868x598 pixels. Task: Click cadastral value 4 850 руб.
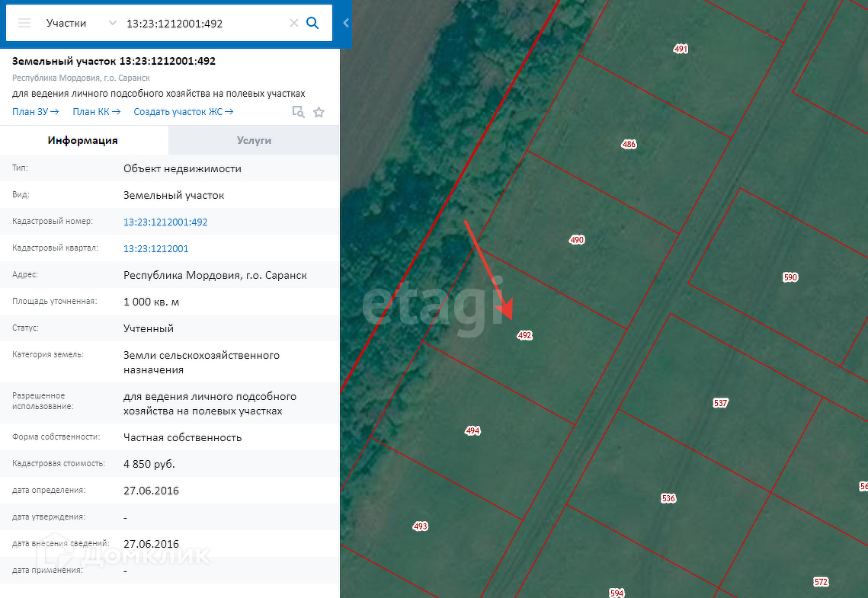pos(149,464)
